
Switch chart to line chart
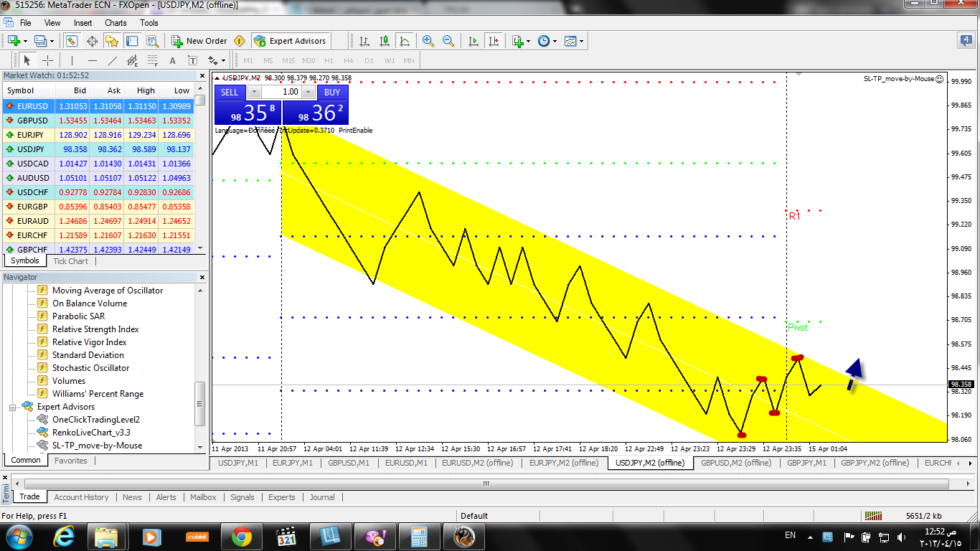click(x=405, y=41)
